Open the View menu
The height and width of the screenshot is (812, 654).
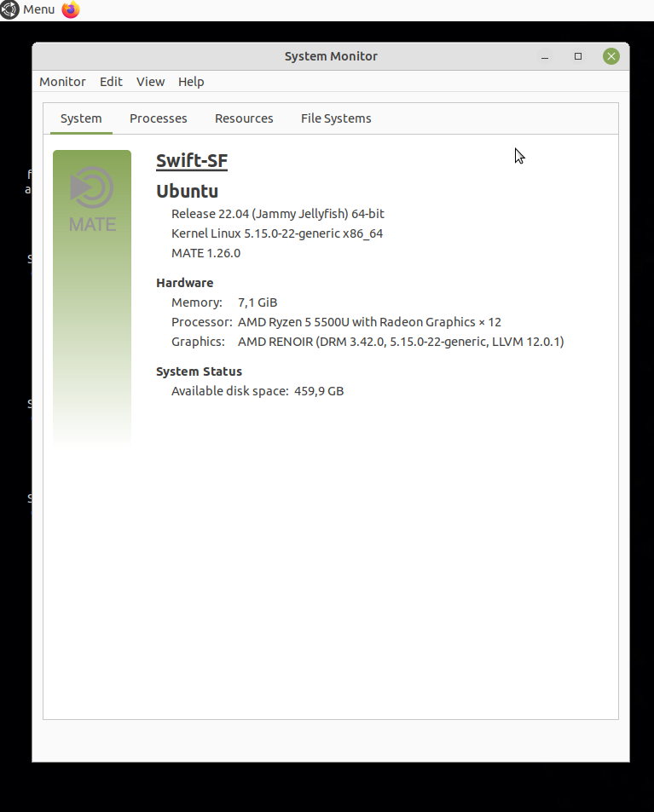(x=150, y=82)
